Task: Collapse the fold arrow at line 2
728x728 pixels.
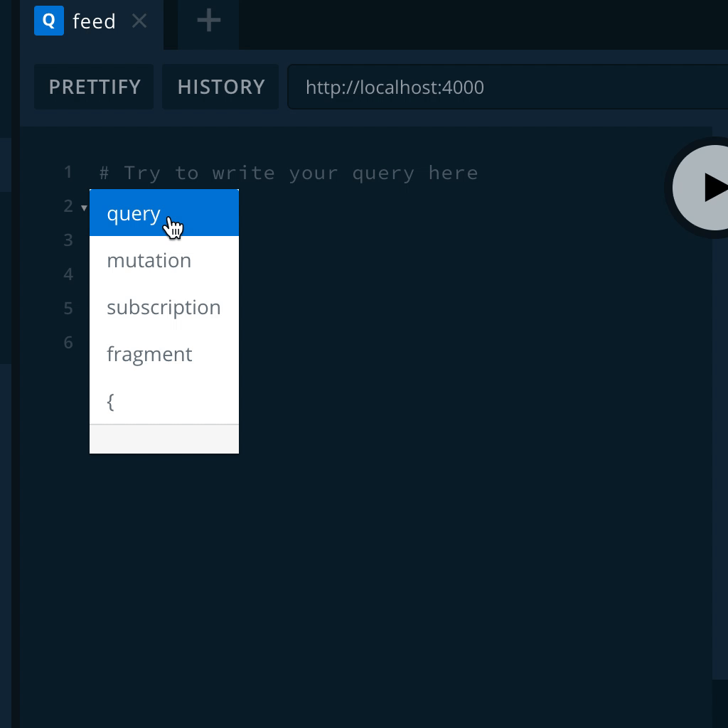Action: click(x=84, y=208)
